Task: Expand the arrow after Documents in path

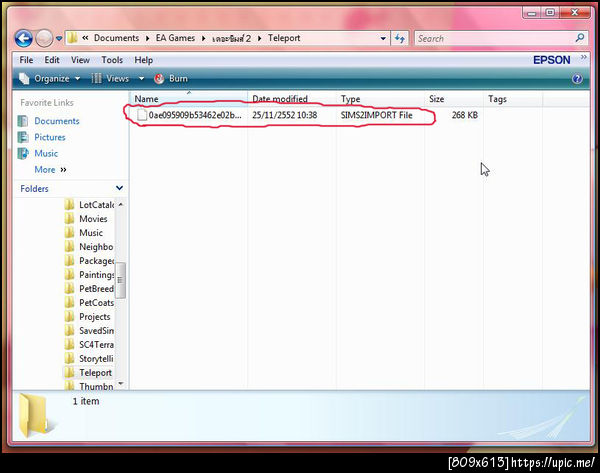Action: (147, 38)
